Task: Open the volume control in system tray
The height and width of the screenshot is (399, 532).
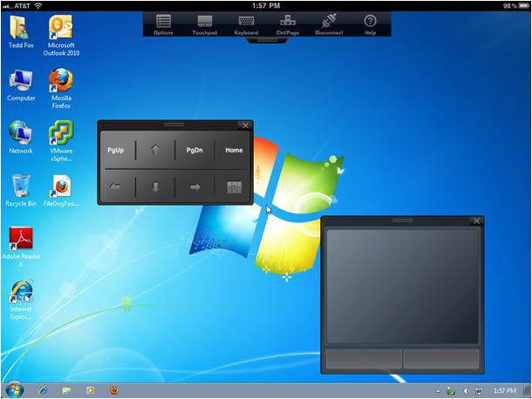Action: (467, 391)
